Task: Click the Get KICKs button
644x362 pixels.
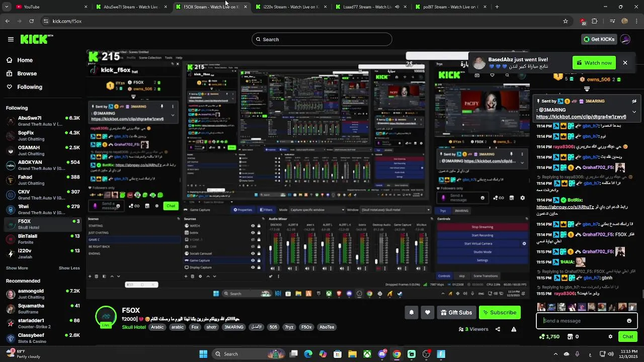Action: tap(599, 39)
